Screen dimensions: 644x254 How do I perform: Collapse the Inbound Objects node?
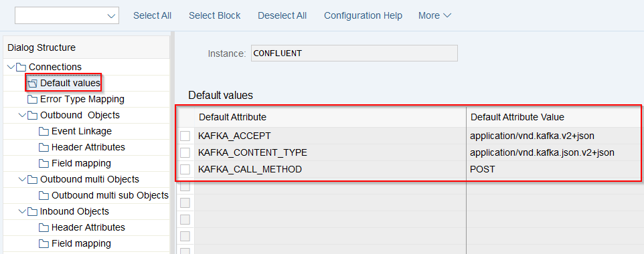tap(23, 212)
